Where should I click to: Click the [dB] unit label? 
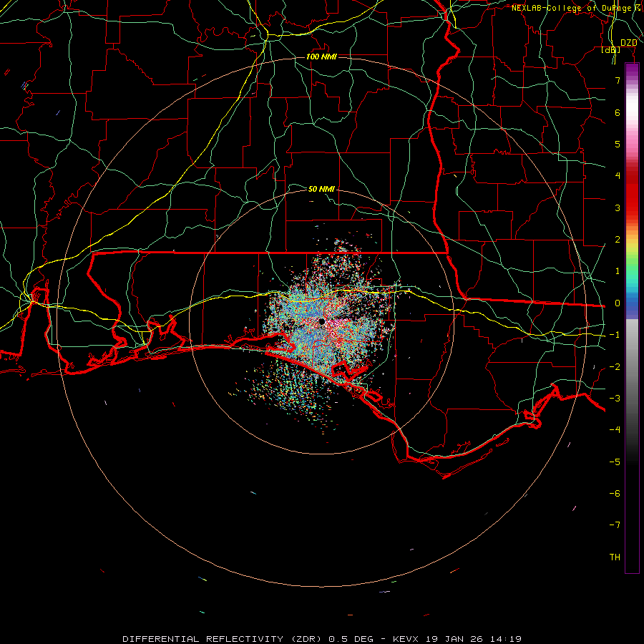tap(610, 49)
